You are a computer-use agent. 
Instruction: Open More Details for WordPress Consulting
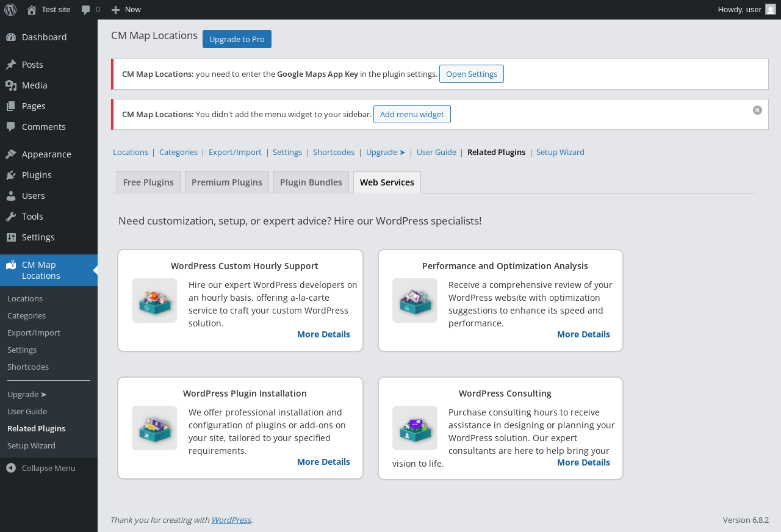click(x=583, y=462)
